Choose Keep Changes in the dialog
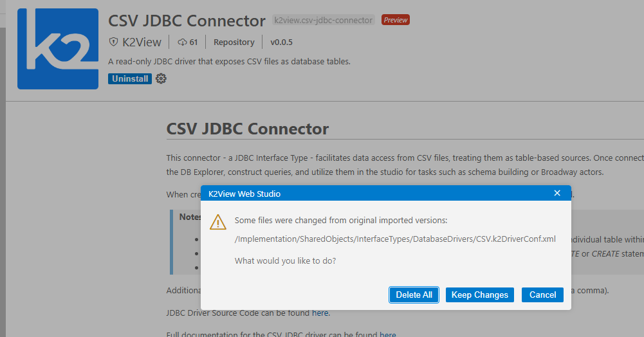Image resolution: width=644 pixels, height=337 pixels. (479, 295)
